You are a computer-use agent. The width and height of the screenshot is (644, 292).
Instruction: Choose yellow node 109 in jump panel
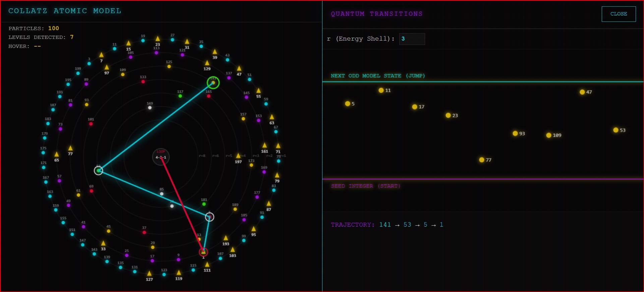click(549, 135)
